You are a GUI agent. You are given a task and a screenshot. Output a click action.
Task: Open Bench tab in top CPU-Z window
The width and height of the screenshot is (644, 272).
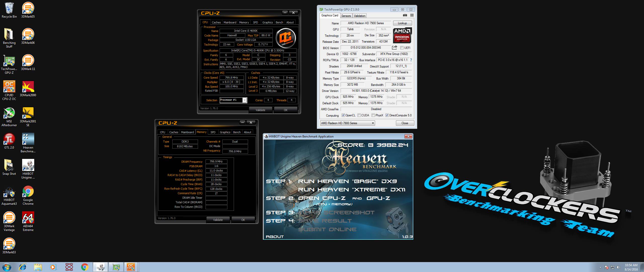(279, 22)
